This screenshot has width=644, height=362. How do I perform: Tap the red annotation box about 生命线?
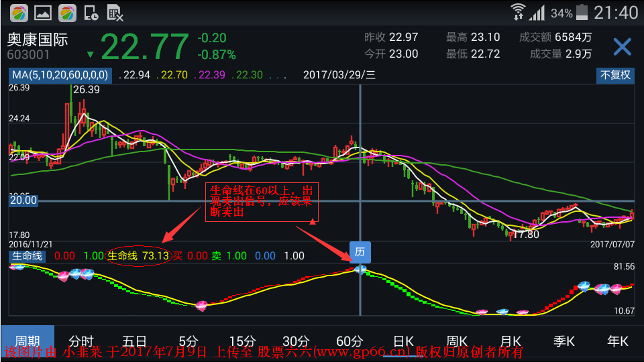pos(260,201)
